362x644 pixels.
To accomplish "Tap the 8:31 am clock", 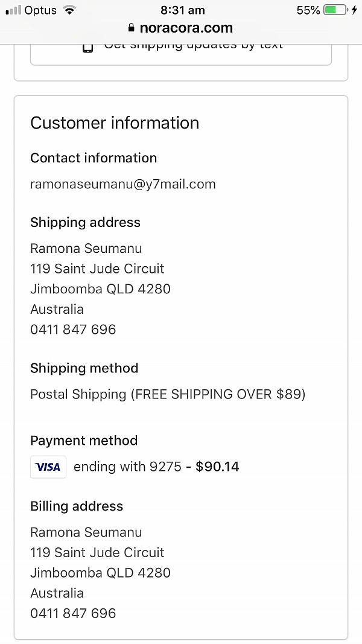I will click(182, 10).
